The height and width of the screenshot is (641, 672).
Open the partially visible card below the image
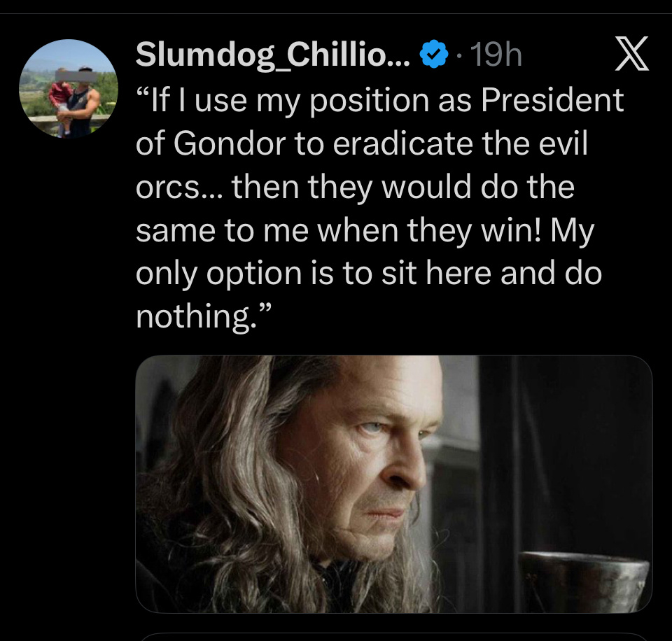(x=393, y=635)
